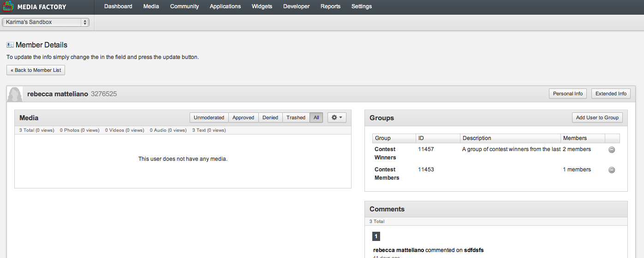Click '0 Audio (0 views)' stat

(168, 130)
